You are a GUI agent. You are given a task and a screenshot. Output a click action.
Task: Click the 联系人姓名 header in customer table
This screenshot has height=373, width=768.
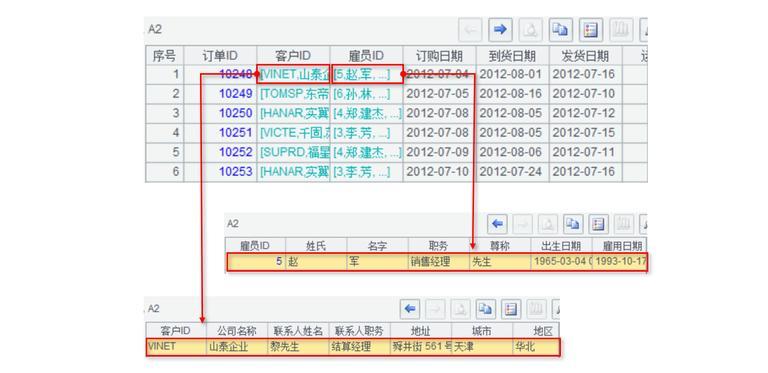click(x=298, y=331)
